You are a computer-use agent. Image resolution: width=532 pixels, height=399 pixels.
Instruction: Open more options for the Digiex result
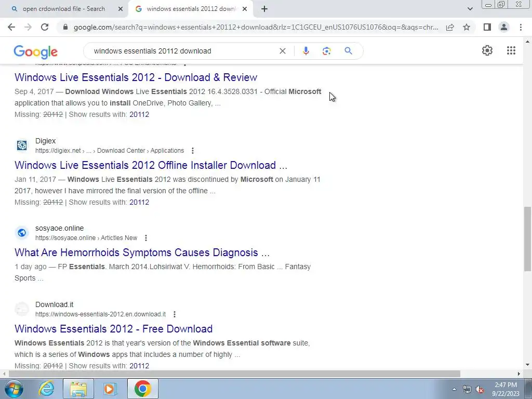(x=193, y=151)
